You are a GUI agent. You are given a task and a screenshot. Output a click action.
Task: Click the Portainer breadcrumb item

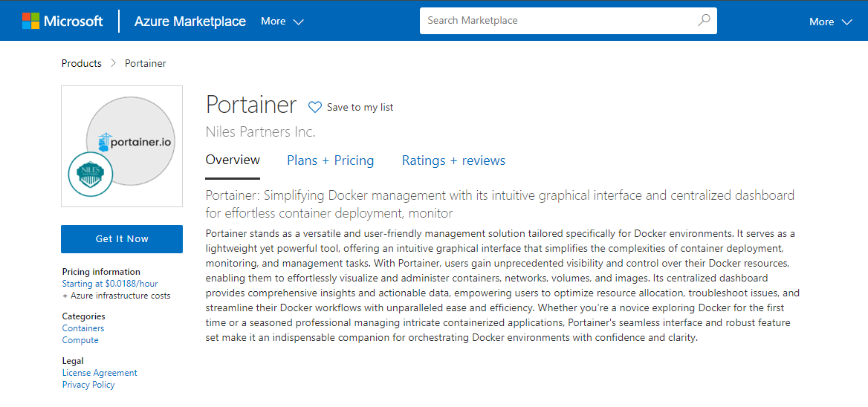pyautogui.click(x=145, y=63)
